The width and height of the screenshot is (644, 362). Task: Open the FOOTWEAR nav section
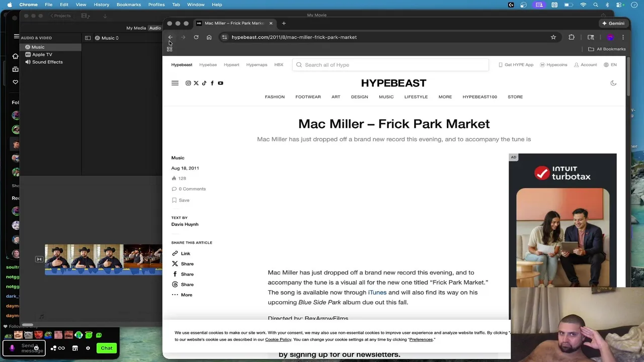point(308,97)
